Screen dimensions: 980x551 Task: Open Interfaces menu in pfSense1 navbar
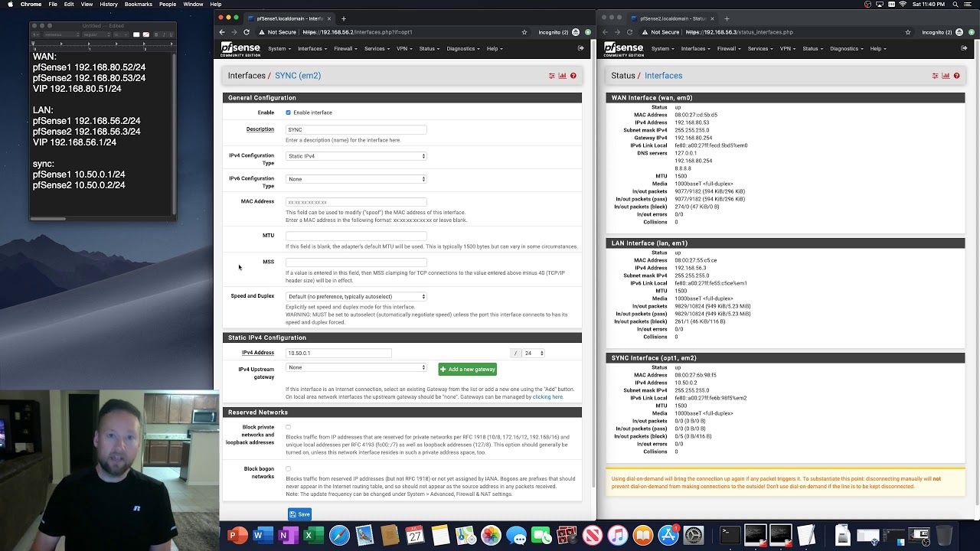312,48
